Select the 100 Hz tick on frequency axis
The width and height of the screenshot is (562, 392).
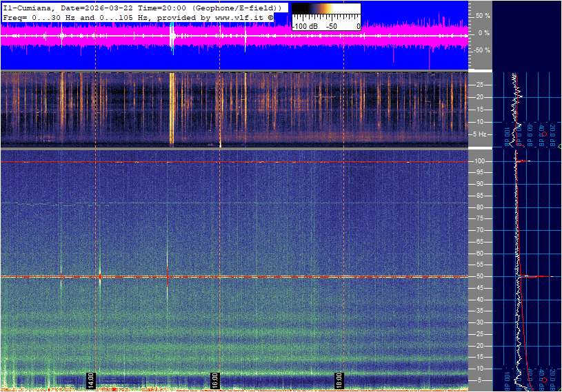point(479,161)
